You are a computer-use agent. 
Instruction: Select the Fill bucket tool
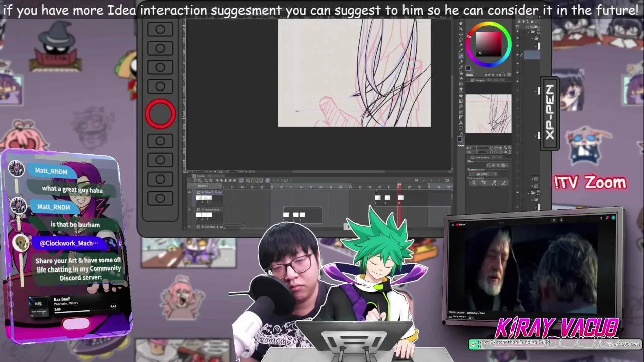[x=461, y=95]
